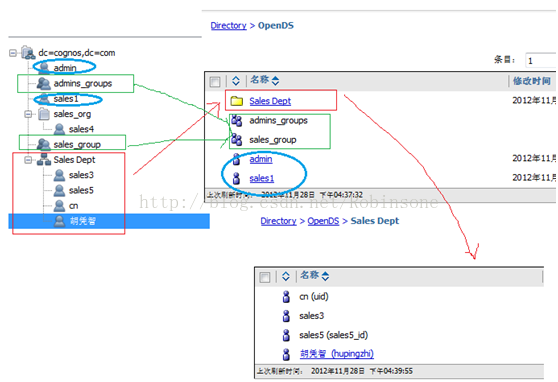Select the cn user icon in tree
This screenshot has width=558, height=382.
[59, 206]
